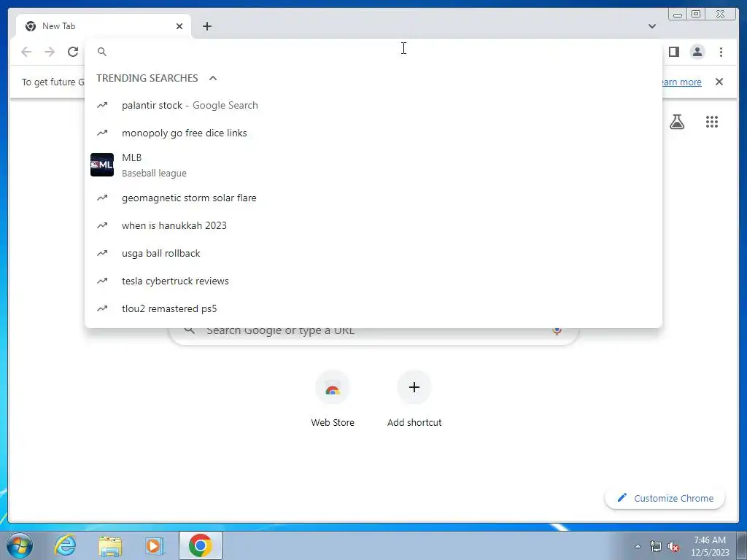Image resolution: width=747 pixels, height=560 pixels.
Task: Close the New Tab tab
Action: pos(179,26)
